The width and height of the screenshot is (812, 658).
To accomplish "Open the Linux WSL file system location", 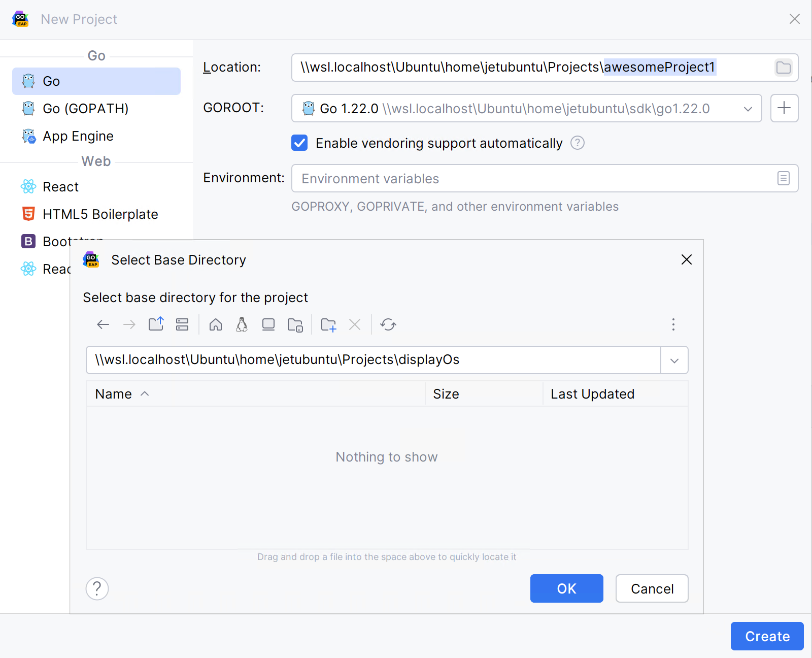I will (242, 324).
